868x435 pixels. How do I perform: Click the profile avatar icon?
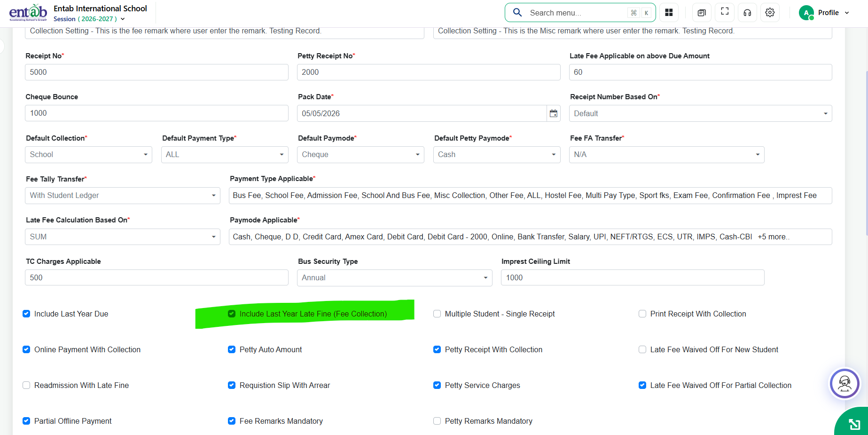coord(806,13)
